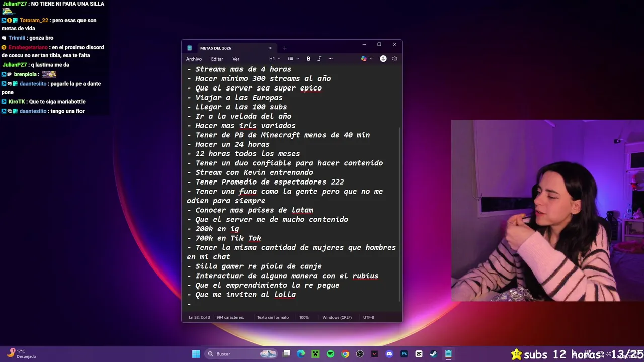Click Texto sin formato in status bar

tap(273, 317)
